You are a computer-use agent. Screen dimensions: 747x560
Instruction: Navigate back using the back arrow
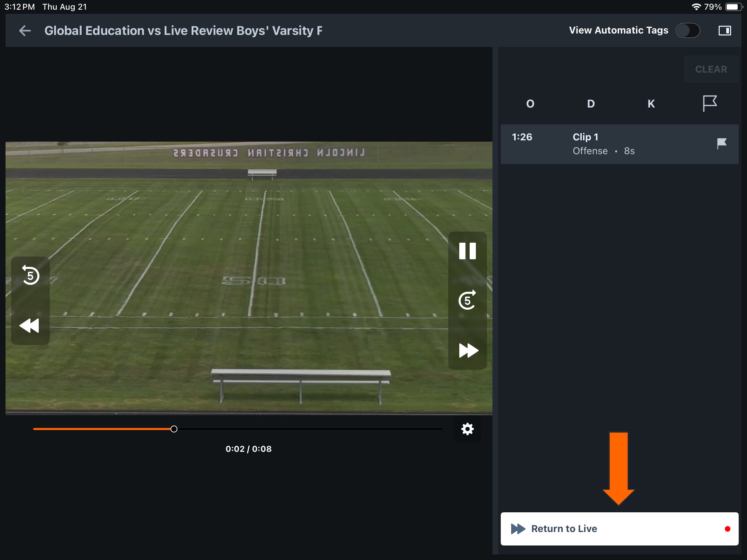pyautogui.click(x=24, y=30)
